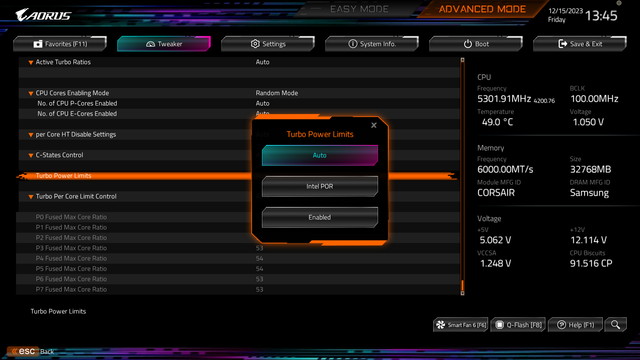This screenshot has height=360, width=640.
Task: Go to the Boot tab
Action: click(x=476, y=44)
